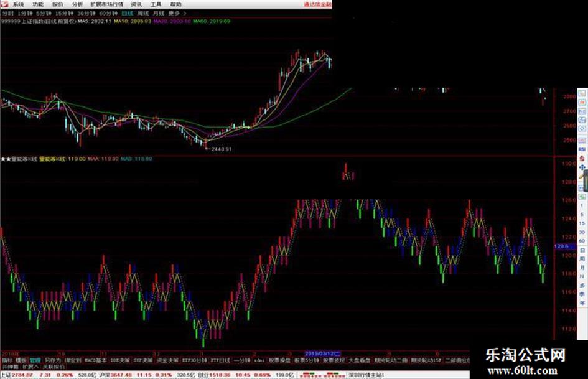Select 15-minute shortcut in right sidebar
The width and height of the screenshot is (588, 379).
(582, 223)
